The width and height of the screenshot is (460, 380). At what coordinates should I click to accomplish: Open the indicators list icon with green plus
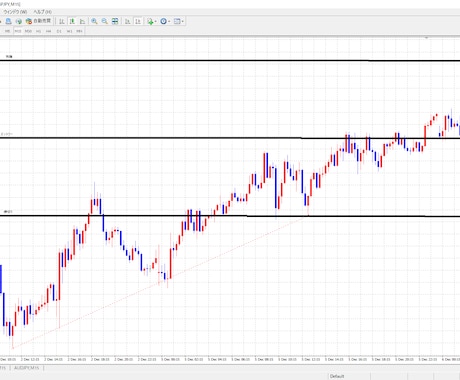pos(150,21)
